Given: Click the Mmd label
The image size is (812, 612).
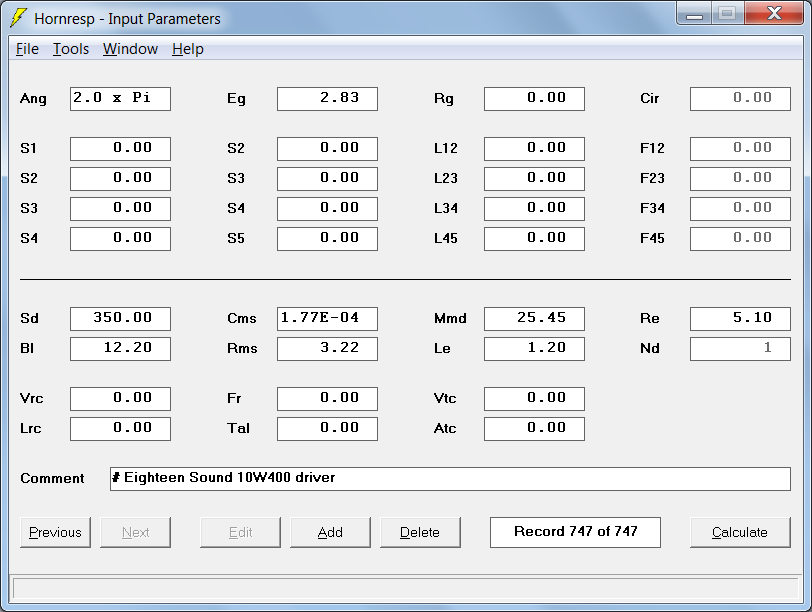Looking at the screenshot, I should pyautogui.click(x=450, y=318).
